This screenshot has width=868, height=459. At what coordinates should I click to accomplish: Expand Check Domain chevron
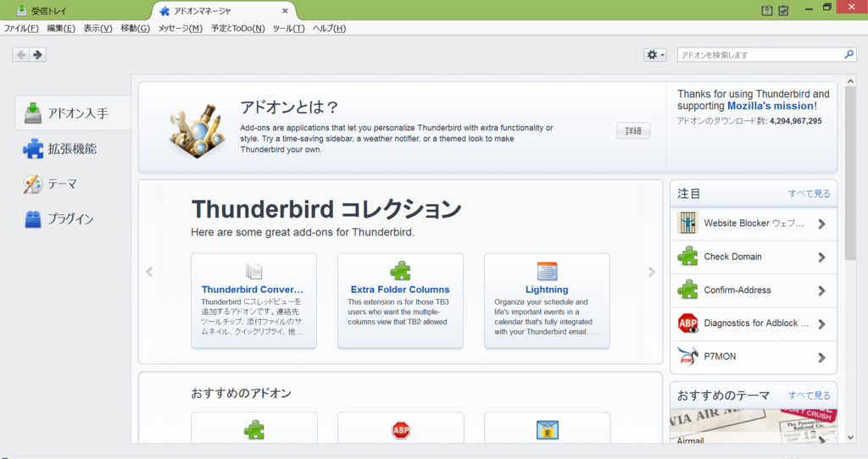click(x=821, y=257)
